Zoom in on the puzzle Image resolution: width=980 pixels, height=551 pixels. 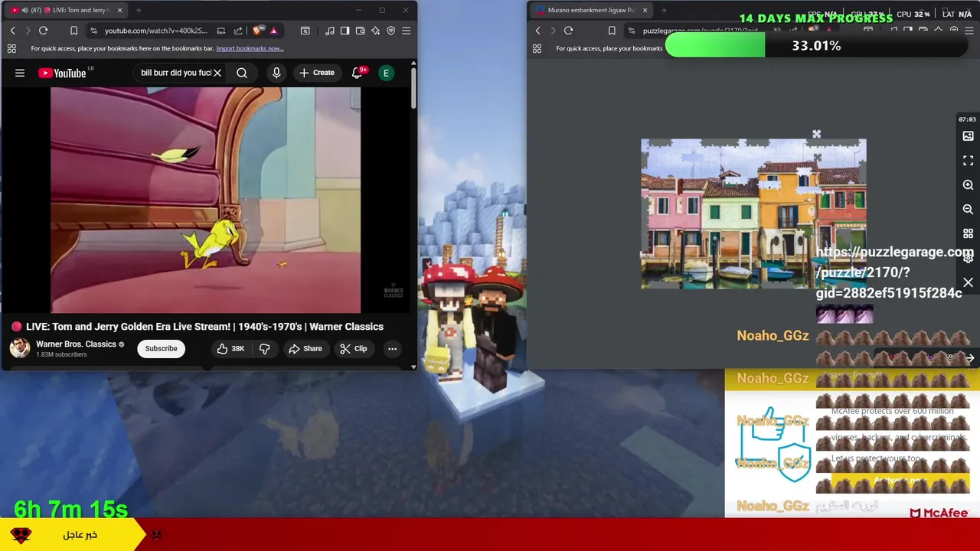tap(969, 184)
